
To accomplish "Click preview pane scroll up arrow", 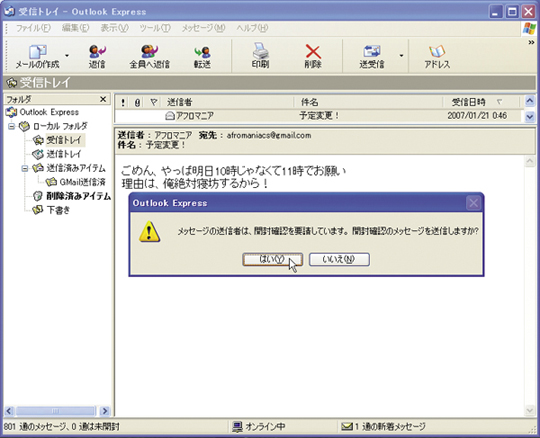I will (530, 161).
